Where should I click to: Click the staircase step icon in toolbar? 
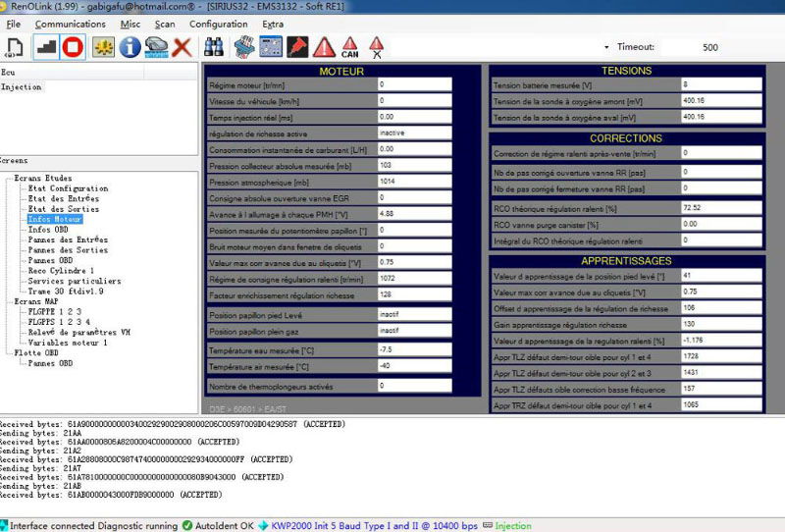pyautogui.click(x=46, y=46)
